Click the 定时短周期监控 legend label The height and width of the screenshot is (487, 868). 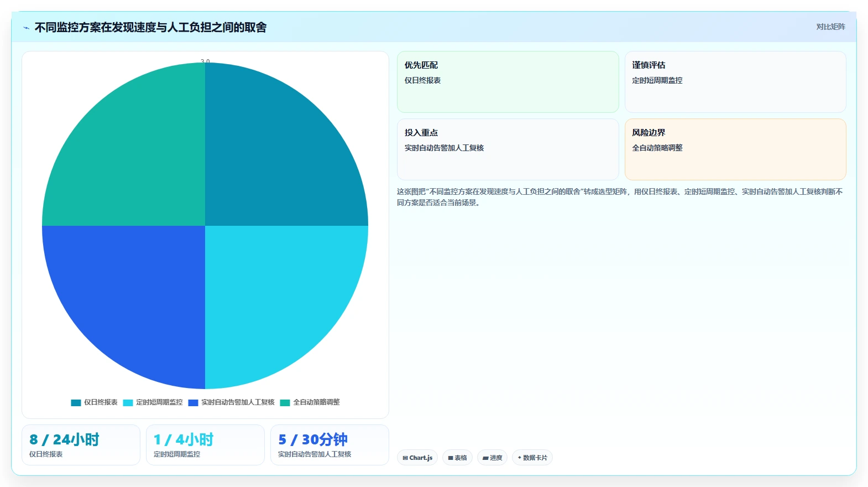coord(159,402)
